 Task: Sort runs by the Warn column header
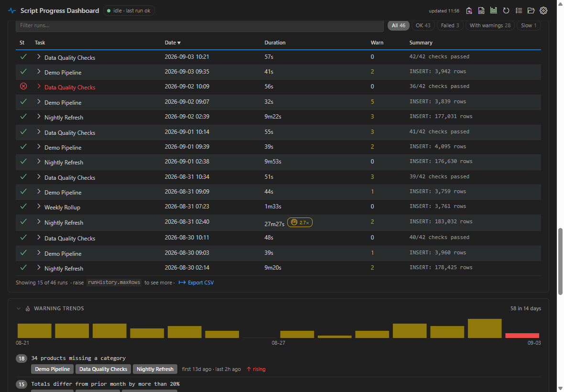(x=377, y=43)
